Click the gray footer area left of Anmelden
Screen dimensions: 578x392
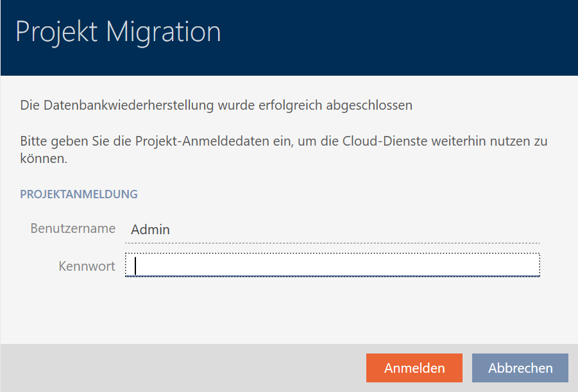180,368
